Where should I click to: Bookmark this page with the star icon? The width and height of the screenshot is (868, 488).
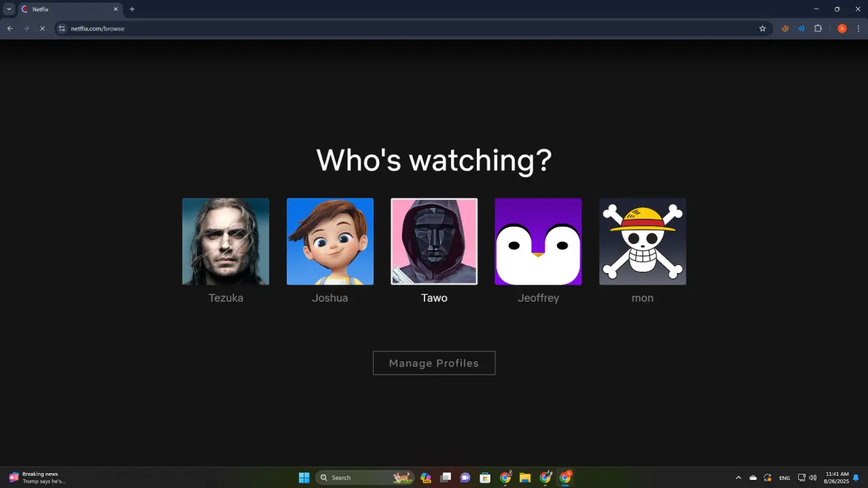(x=762, y=28)
